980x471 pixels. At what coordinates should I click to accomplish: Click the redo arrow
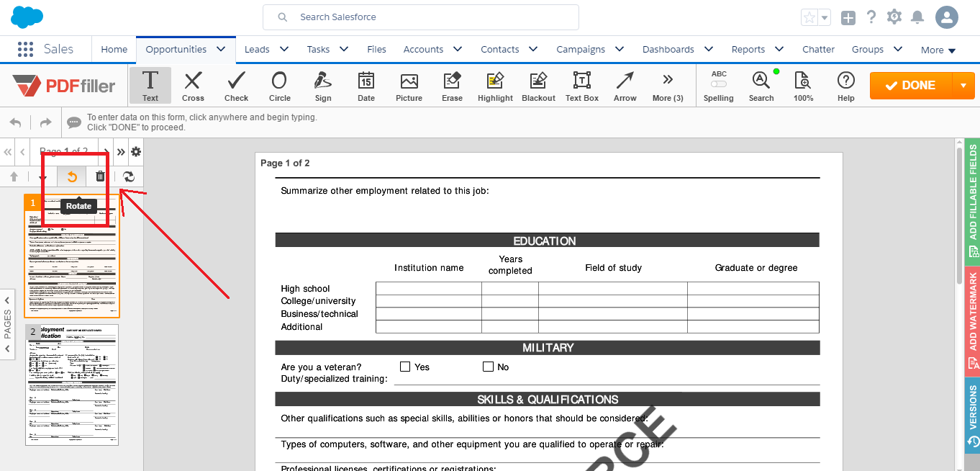pyautogui.click(x=45, y=122)
